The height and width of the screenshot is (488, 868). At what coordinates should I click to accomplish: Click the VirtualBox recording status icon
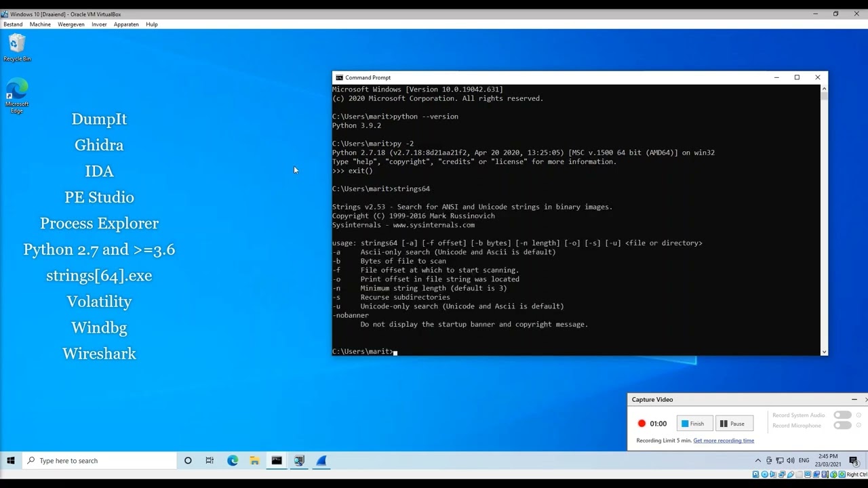(816, 474)
